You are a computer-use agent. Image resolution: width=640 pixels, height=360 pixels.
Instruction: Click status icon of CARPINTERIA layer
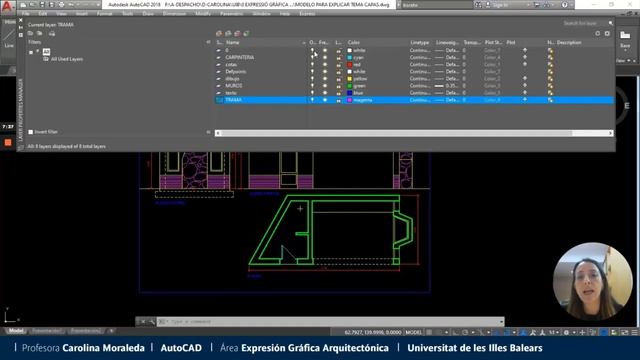(x=219, y=58)
